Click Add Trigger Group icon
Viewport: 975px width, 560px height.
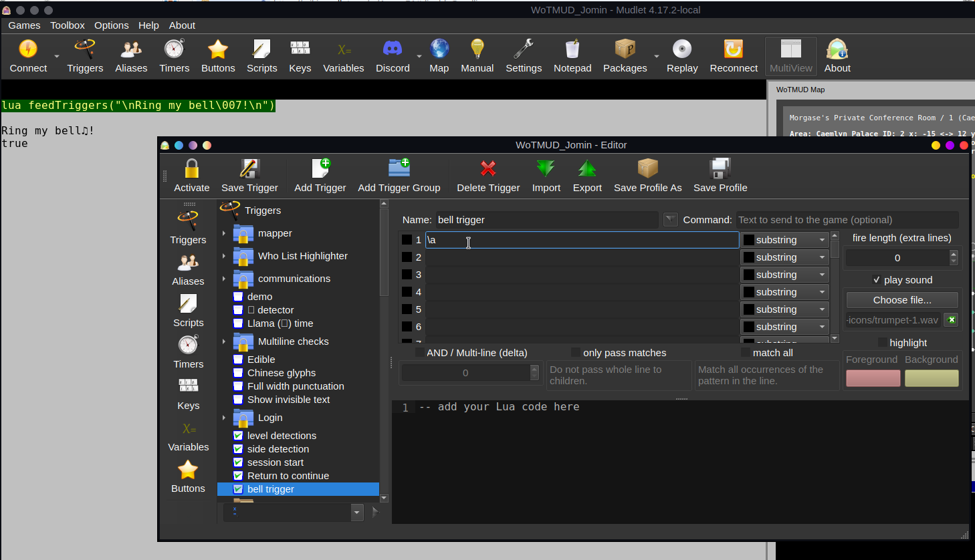pos(399,168)
